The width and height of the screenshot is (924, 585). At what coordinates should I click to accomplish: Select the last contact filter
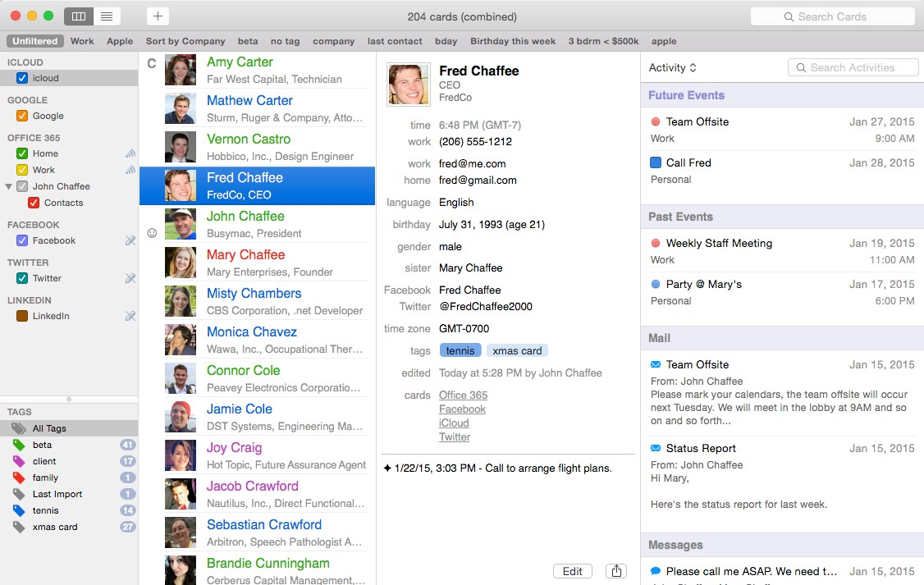[x=395, y=41]
